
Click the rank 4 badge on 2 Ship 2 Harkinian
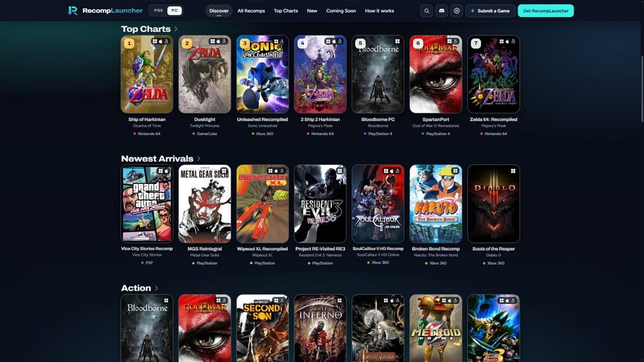point(303,43)
